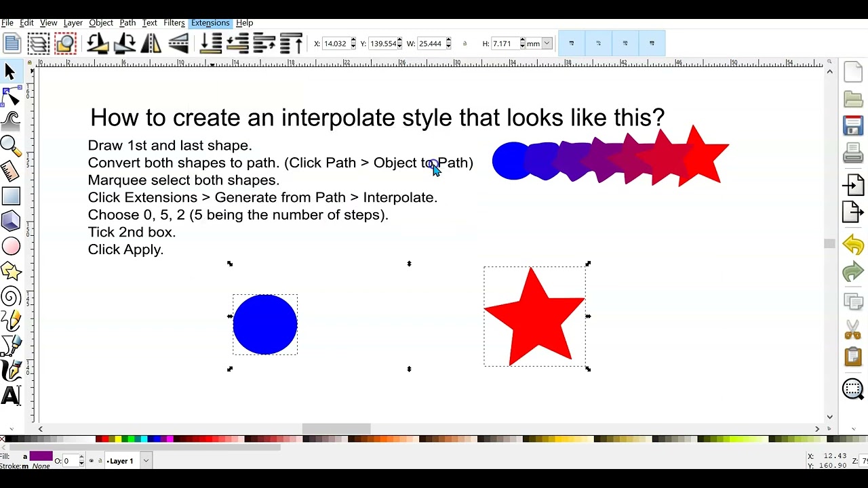868x488 pixels.
Task: Open the Path menu
Action: click(127, 22)
